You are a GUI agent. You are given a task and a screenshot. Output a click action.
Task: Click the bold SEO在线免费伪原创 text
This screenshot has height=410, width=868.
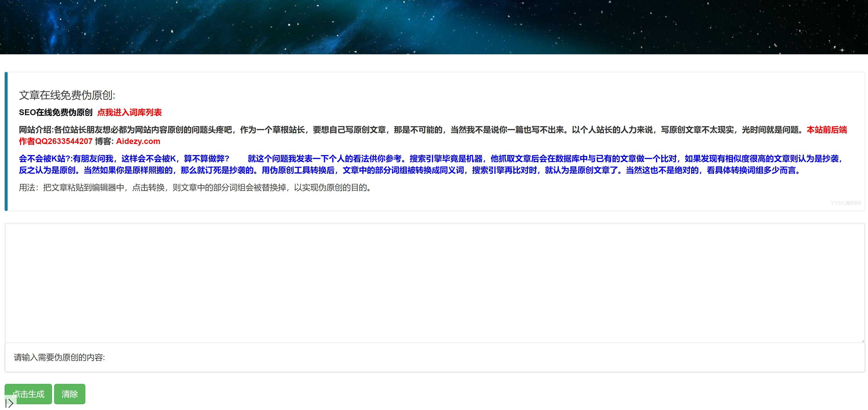[x=55, y=112]
